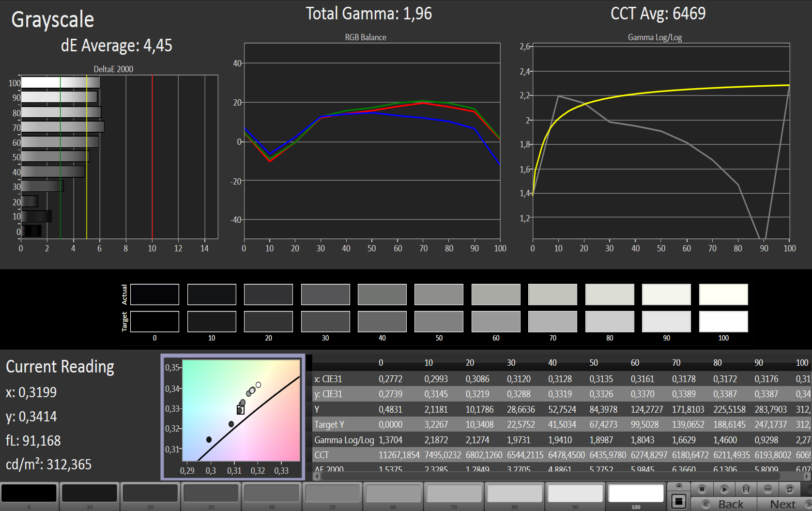
Task: Click the 'Target Y' row label
Action: [x=329, y=425]
